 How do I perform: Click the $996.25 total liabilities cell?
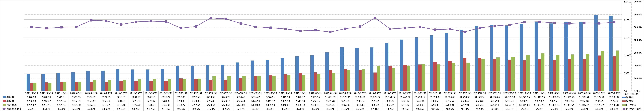599,101
